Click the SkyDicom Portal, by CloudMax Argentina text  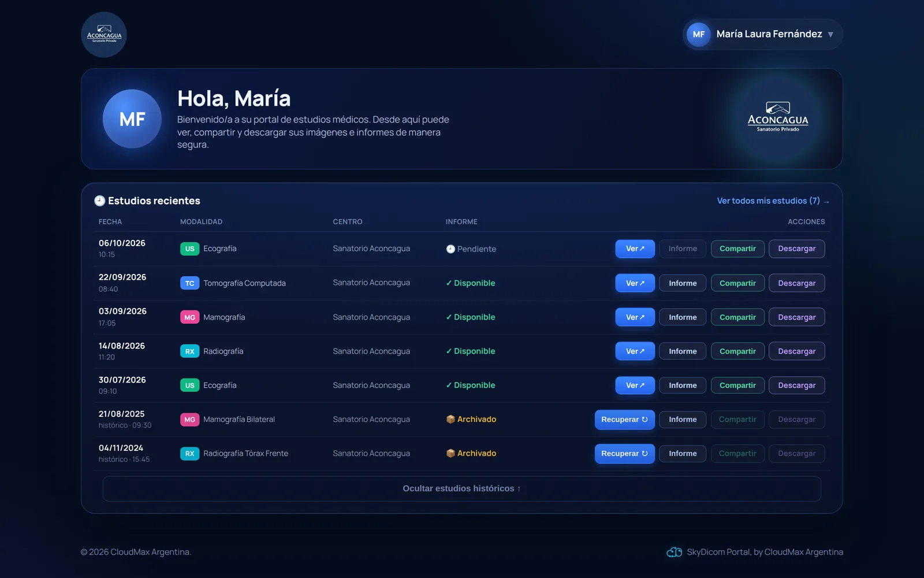click(765, 552)
